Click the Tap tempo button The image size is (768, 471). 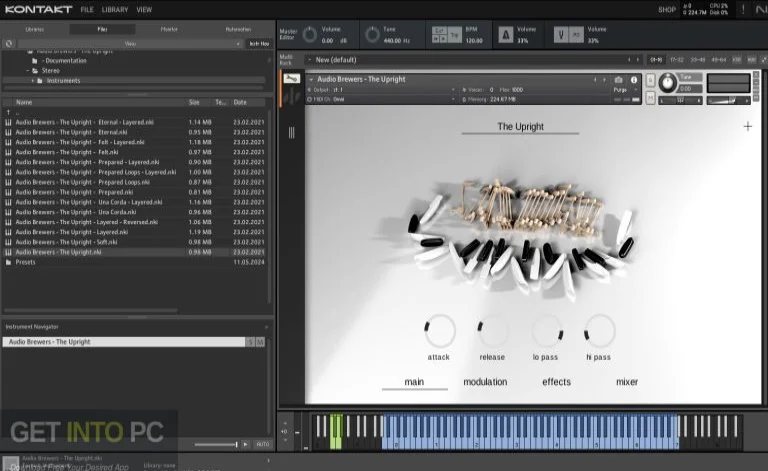coord(455,35)
